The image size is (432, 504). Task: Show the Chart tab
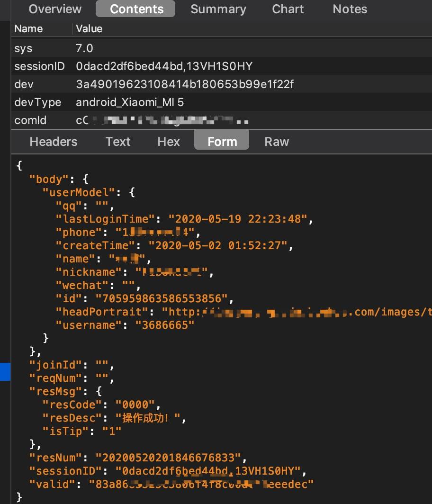point(288,9)
